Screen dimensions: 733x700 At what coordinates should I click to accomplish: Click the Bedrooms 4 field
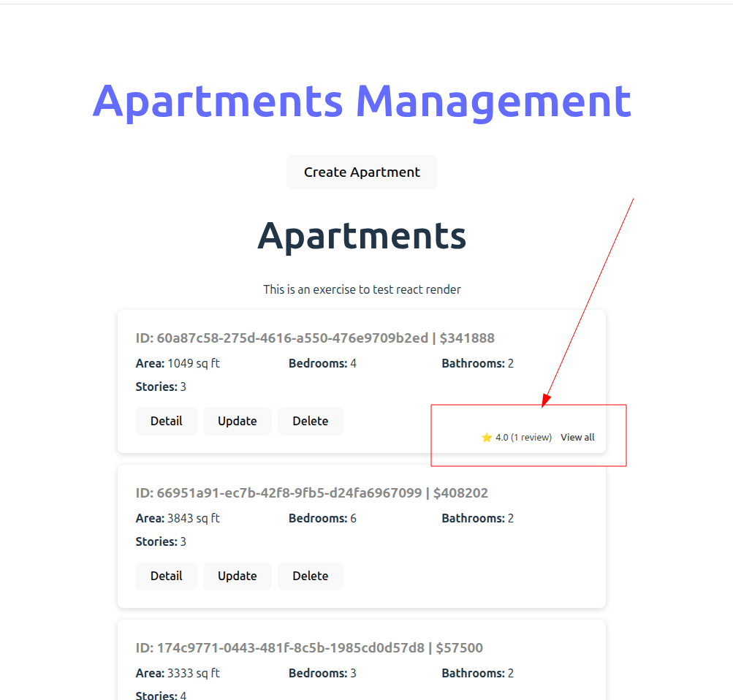click(x=322, y=363)
